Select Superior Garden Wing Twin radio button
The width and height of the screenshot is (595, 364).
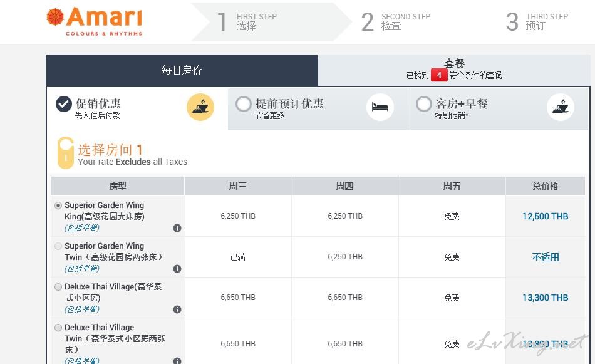[58, 246]
